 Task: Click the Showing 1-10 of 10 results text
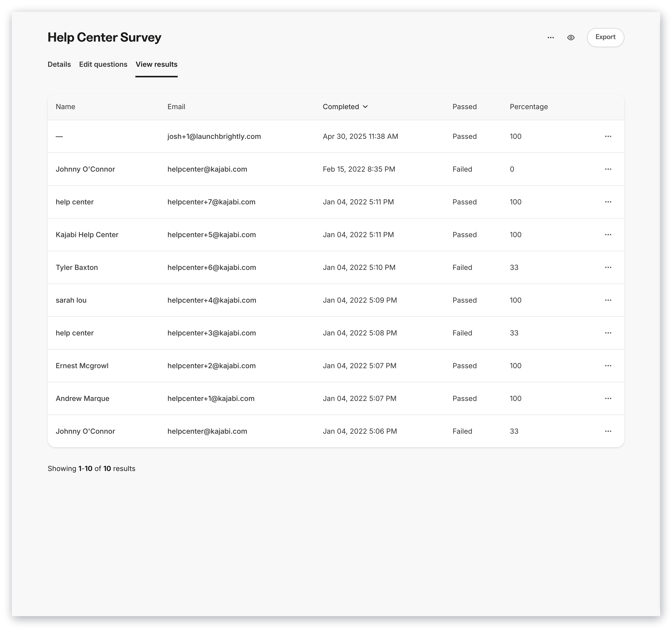click(91, 468)
